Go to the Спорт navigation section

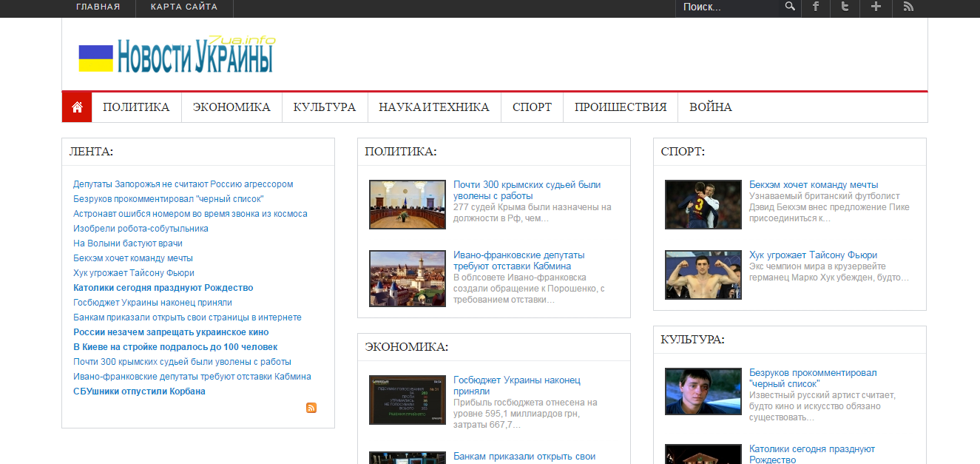pyautogui.click(x=532, y=107)
